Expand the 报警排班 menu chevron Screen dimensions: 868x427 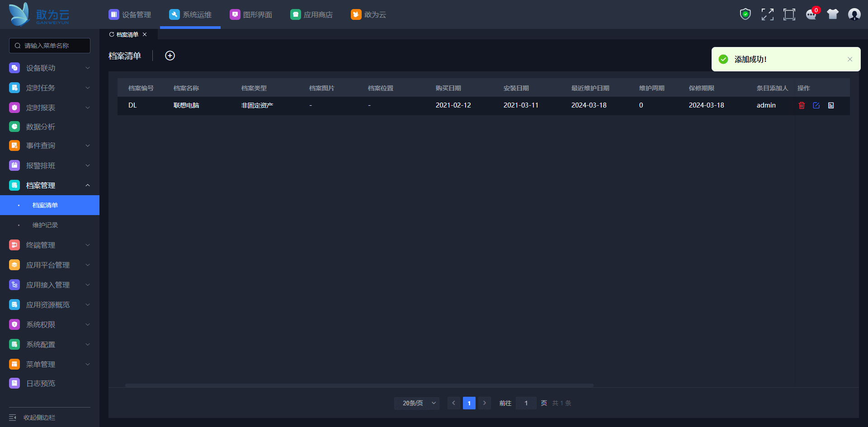click(x=88, y=165)
